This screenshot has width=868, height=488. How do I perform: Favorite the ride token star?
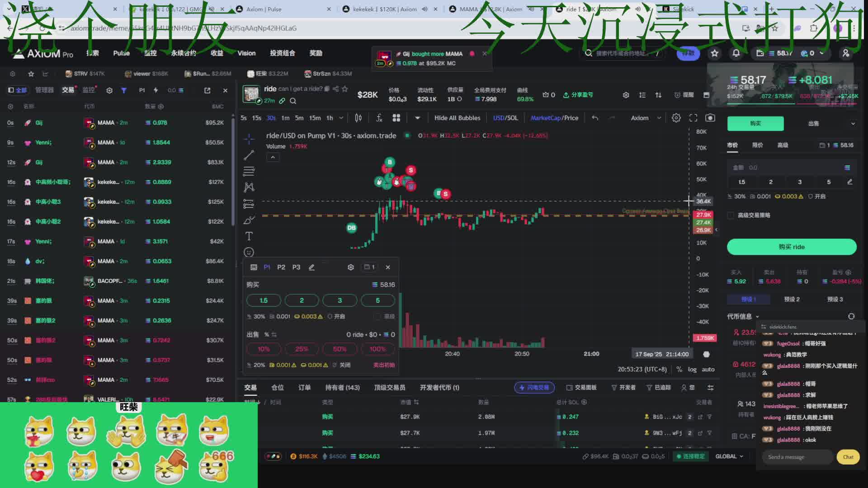pyautogui.click(x=345, y=89)
